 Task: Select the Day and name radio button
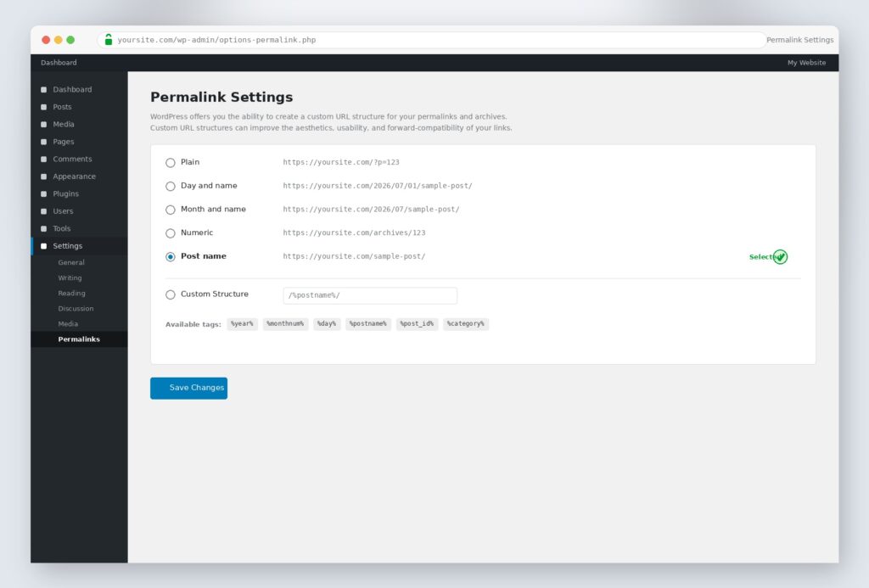pos(170,186)
